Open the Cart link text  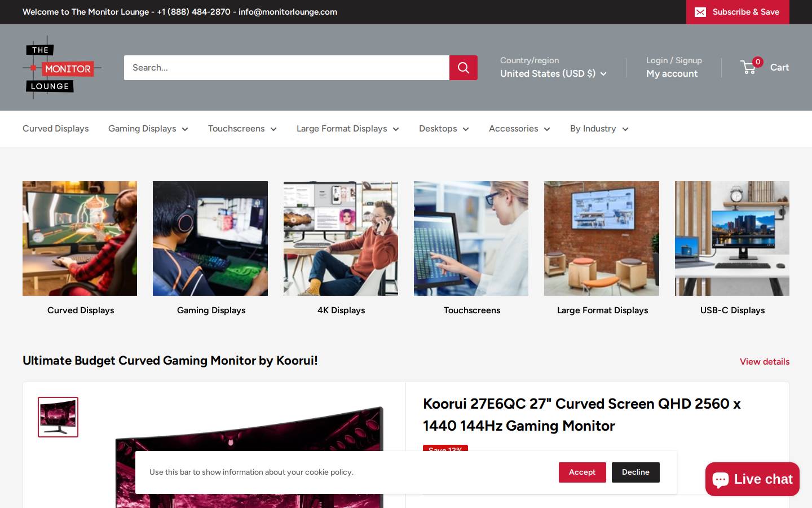(x=780, y=67)
